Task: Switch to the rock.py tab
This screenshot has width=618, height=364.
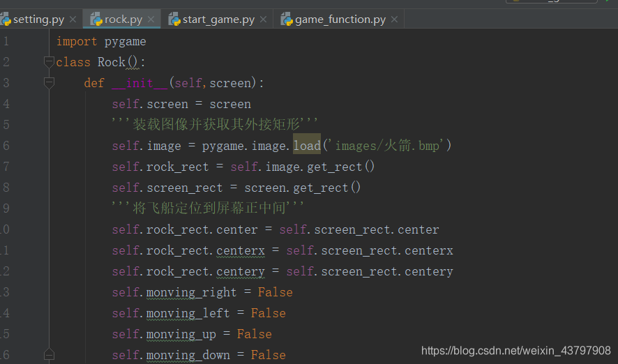Action: (123, 20)
